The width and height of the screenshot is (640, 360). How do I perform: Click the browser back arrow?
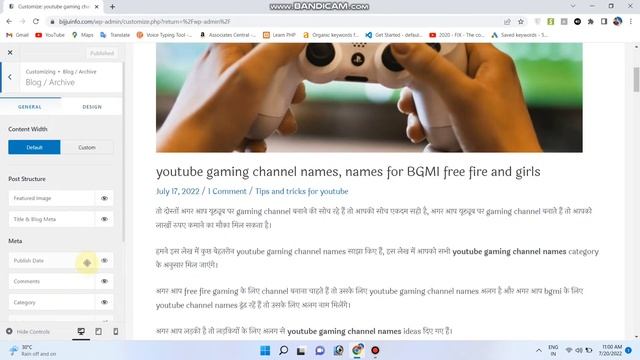point(9,22)
